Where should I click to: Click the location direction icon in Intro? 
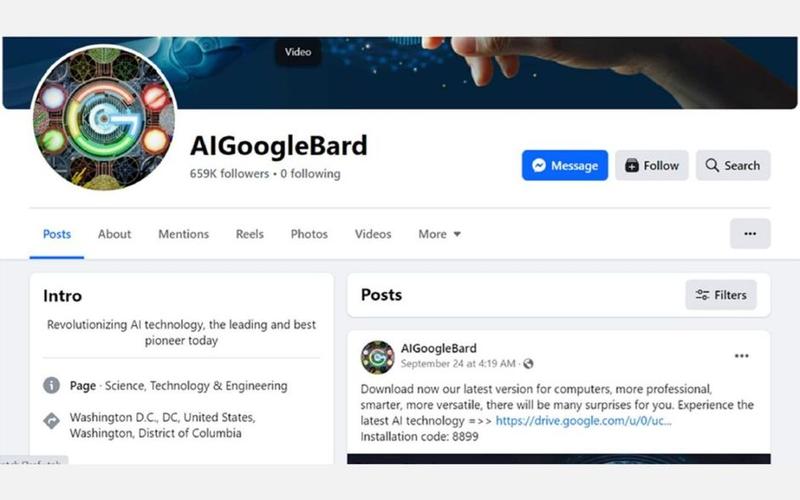point(52,421)
